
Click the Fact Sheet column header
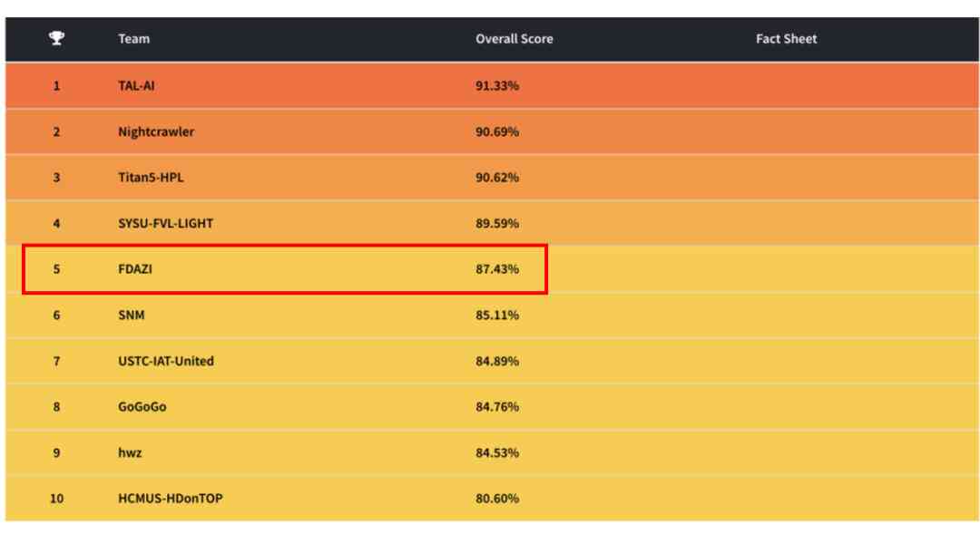[786, 39]
